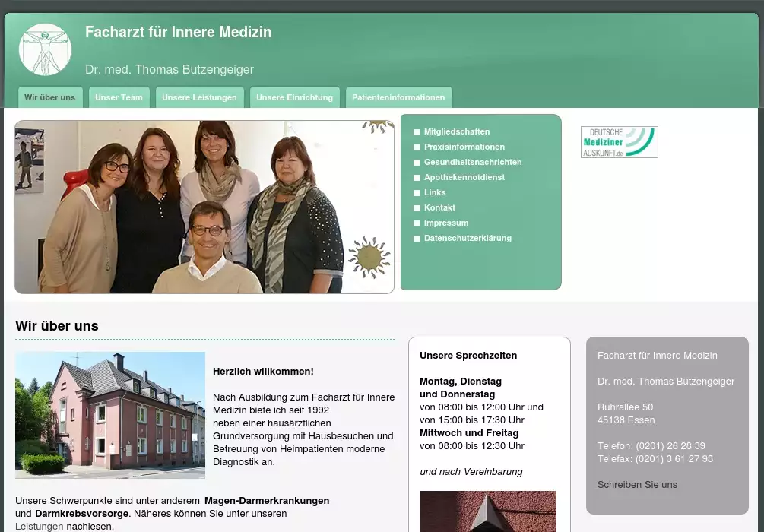Click the Vitruvian Man logo icon

tap(46, 50)
